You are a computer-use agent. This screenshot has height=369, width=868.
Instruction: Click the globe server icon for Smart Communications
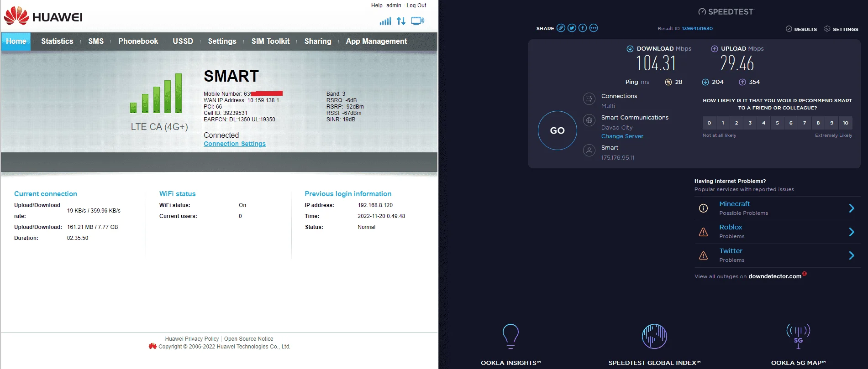589,120
